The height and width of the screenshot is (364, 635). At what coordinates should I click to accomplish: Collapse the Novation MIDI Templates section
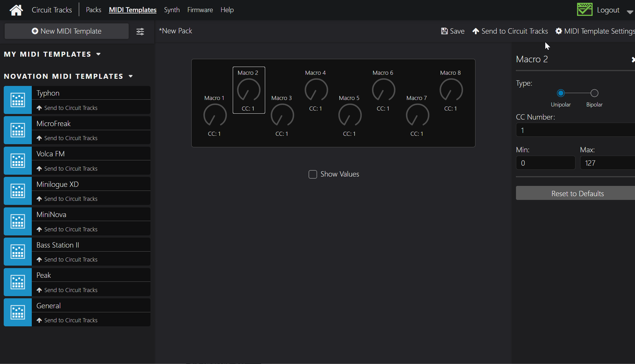coord(131,76)
